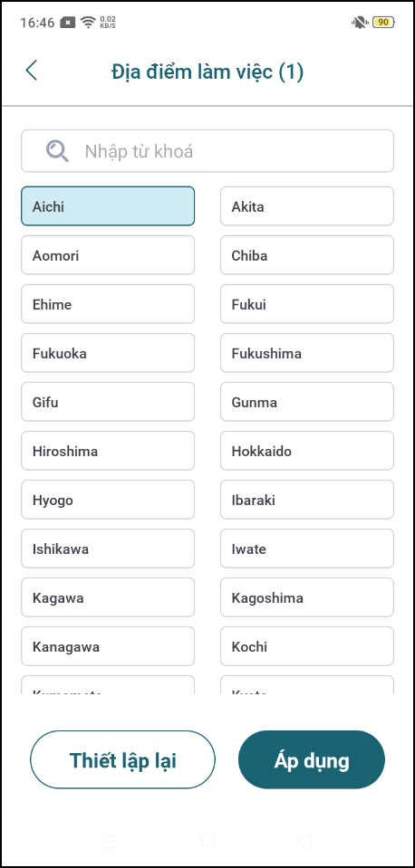Tap the muted notification bell icon
Screen dimensions: 415x868
click(x=359, y=22)
